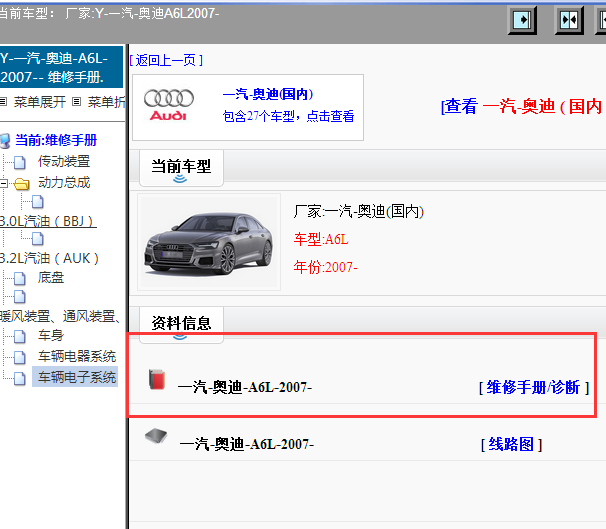
Task: Click 一汽-奥迪-A6L-2007- text in 维修手册 row
Action: pos(245,387)
